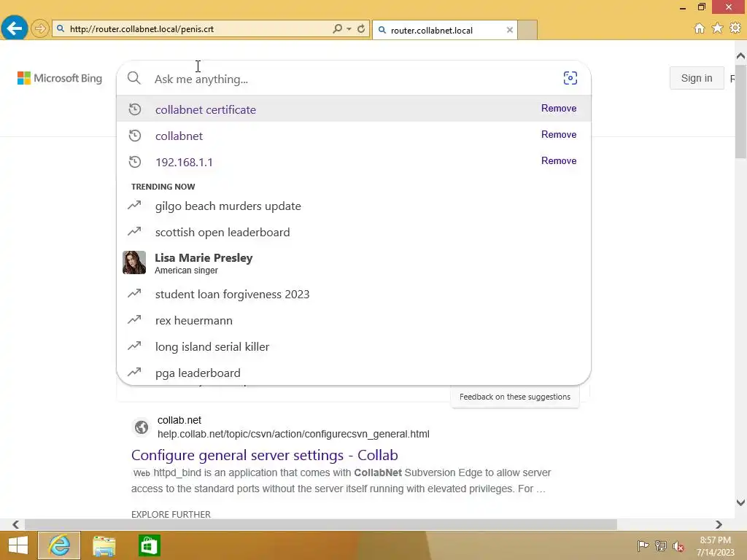This screenshot has height=560, width=747.
Task: Remove the collabnet history entry
Action: [558, 134]
